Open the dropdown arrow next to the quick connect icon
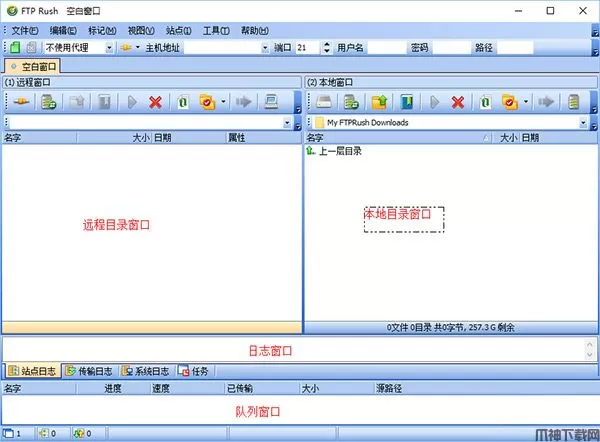The height and width of the screenshot is (442, 600). [x=137, y=47]
